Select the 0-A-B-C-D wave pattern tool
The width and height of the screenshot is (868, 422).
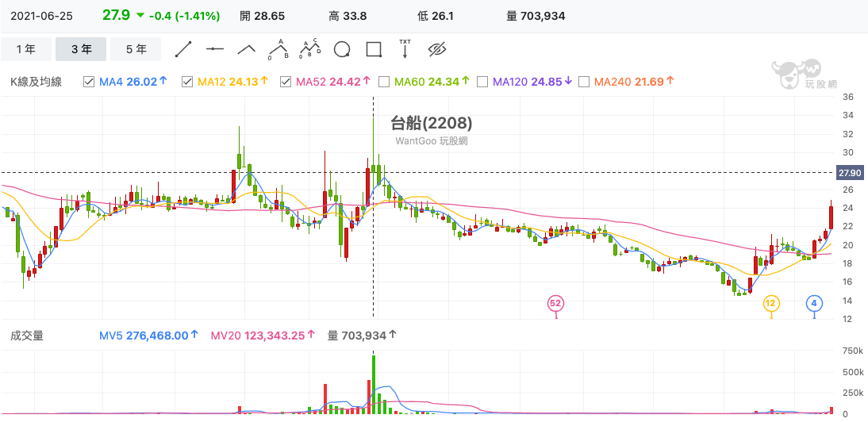click(x=310, y=49)
